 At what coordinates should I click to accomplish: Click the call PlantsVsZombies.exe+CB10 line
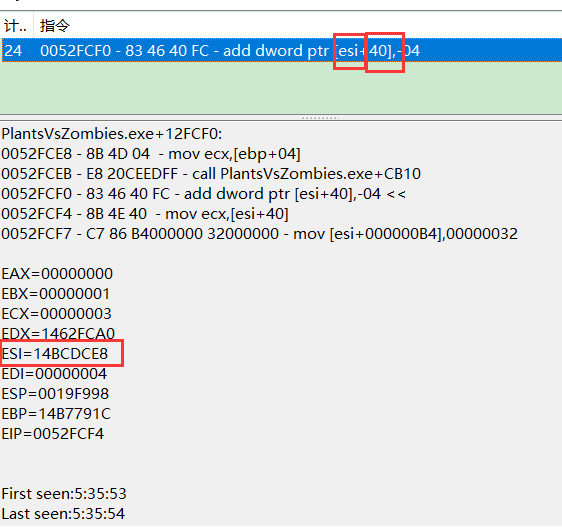[x=211, y=174]
